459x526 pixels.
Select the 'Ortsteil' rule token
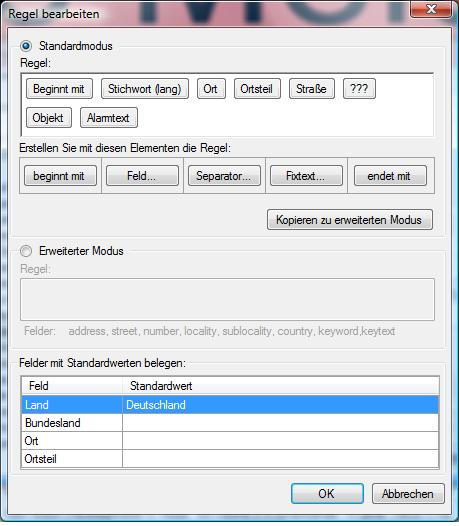tap(257, 89)
